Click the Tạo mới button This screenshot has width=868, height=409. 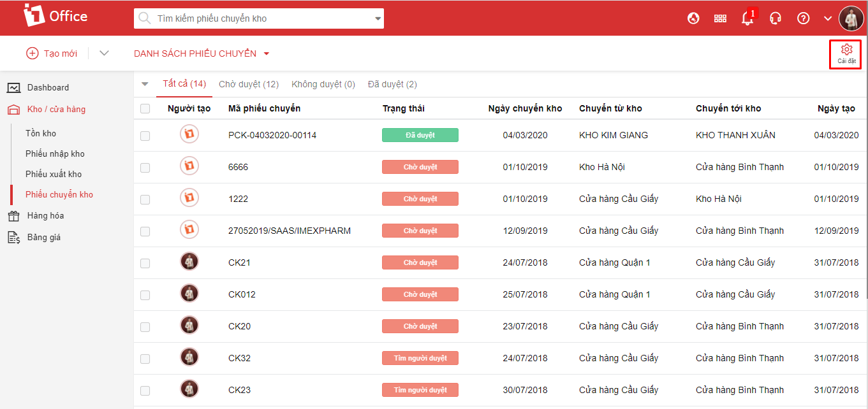tap(52, 54)
